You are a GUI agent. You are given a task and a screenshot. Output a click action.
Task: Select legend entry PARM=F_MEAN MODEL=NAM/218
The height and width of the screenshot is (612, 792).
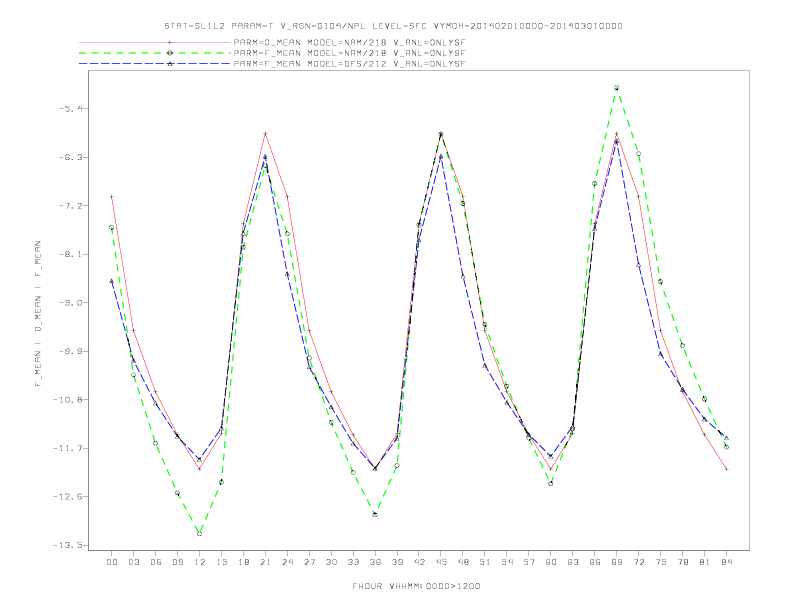(x=349, y=53)
